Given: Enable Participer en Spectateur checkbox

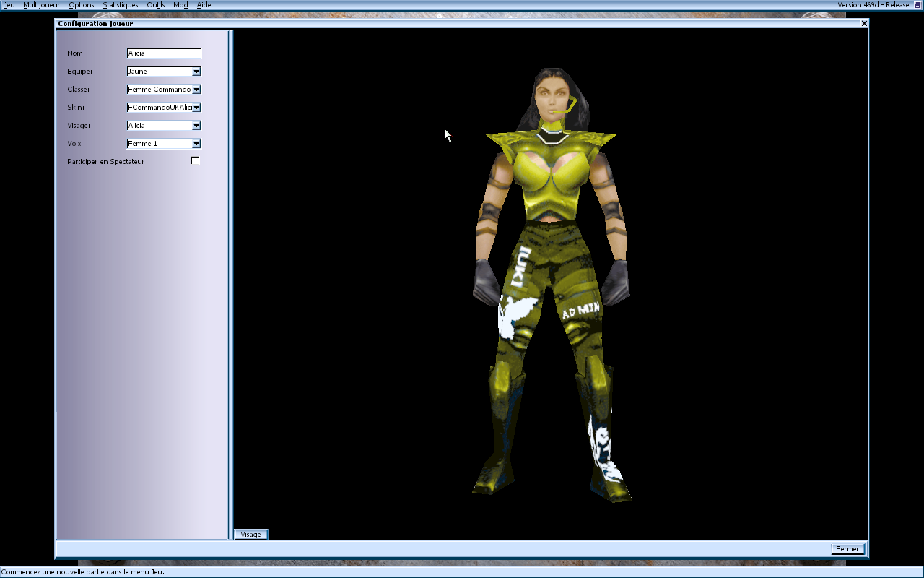Looking at the screenshot, I should [x=195, y=161].
